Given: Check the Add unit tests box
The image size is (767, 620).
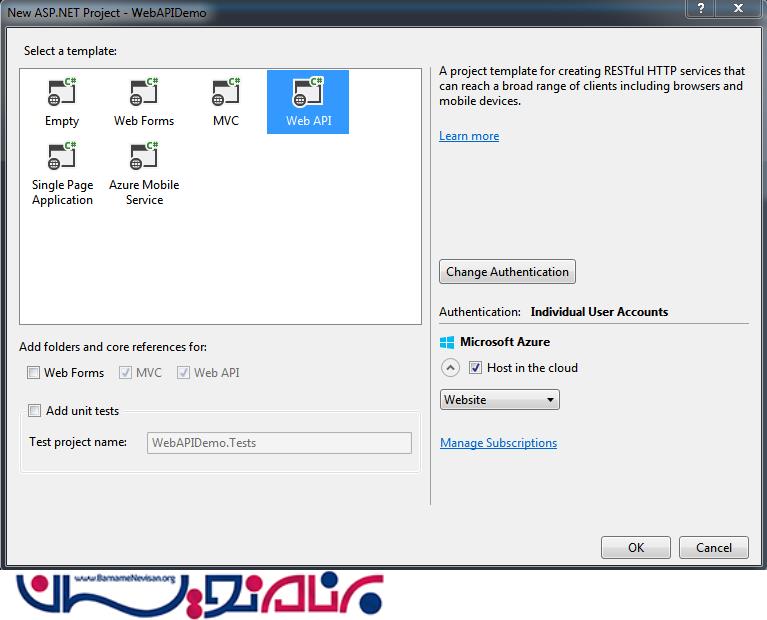Looking at the screenshot, I should 34,411.
